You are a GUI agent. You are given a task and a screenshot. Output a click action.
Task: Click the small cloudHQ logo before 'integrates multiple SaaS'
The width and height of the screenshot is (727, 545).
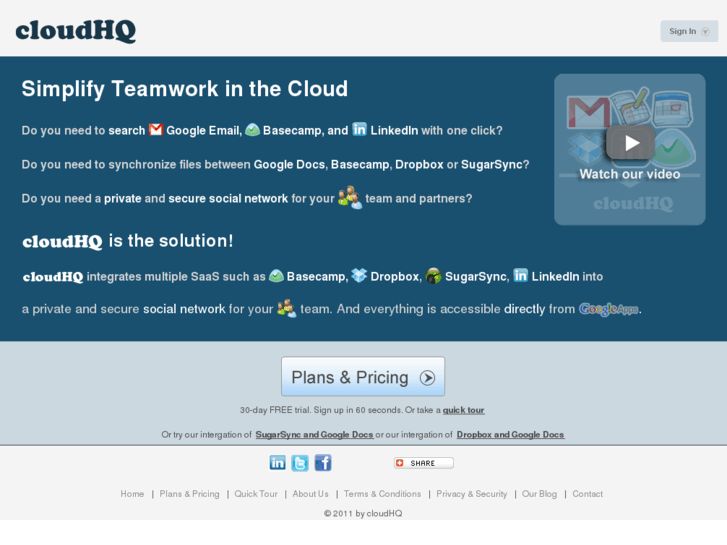53,277
